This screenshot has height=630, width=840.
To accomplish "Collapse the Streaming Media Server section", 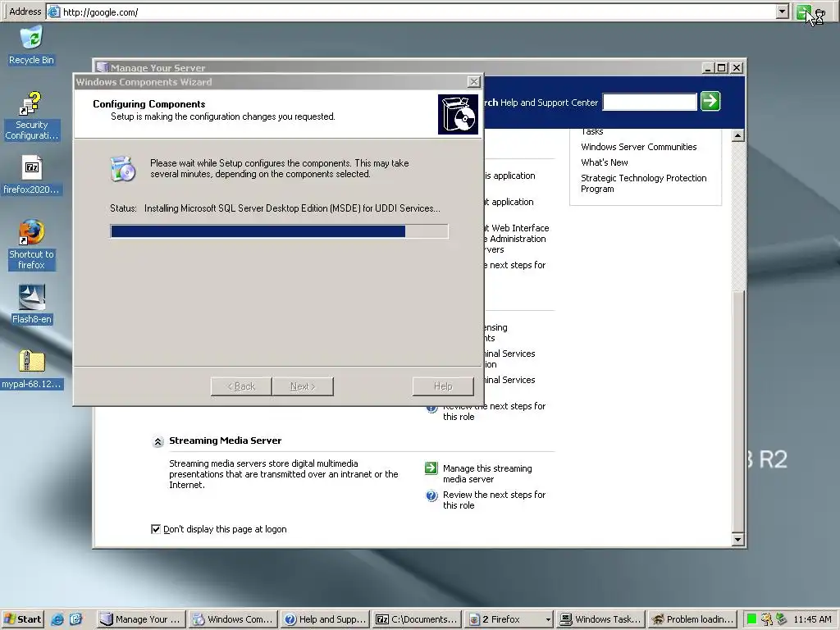I will tap(157, 441).
